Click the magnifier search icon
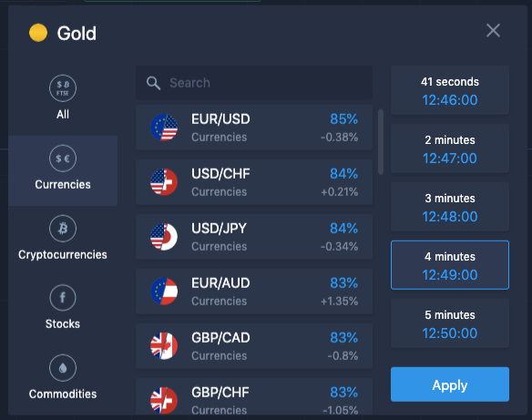 [153, 83]
